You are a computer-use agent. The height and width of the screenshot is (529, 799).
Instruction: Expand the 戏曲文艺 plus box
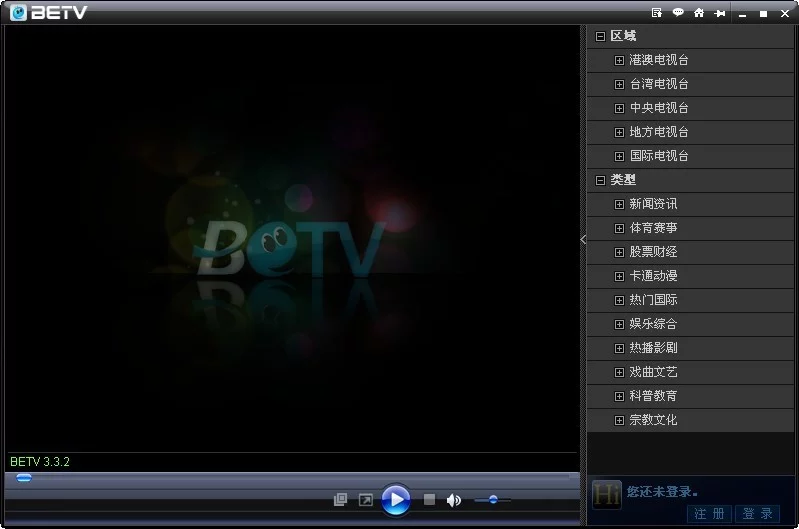[619, 373]
